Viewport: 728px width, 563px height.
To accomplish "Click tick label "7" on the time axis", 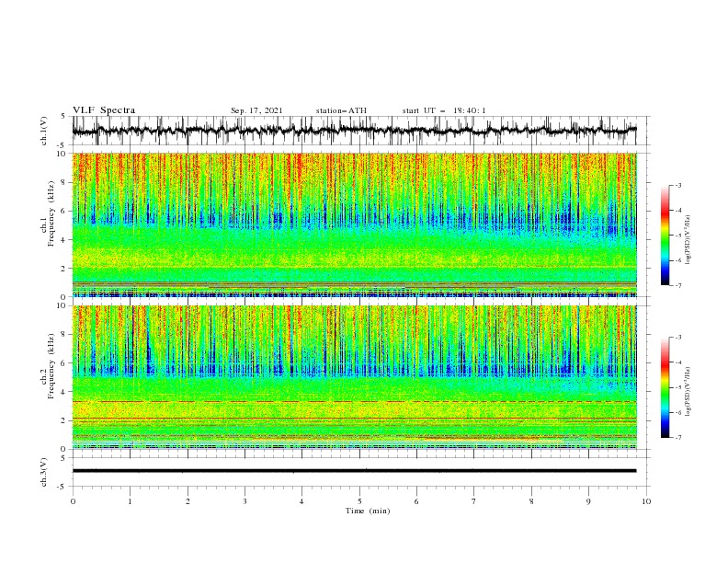I will tap(474, 501).
